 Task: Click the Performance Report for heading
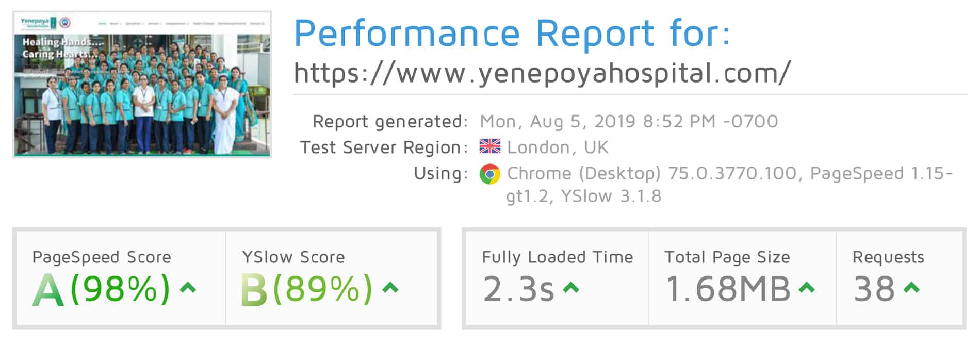pyautogui.click(x=512, y=33)
